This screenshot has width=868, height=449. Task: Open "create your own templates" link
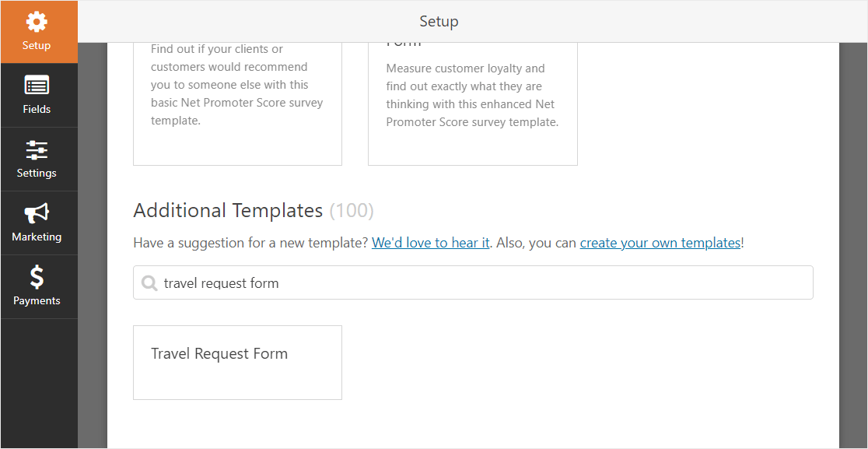pyautogui.click(x=660, y=243)
